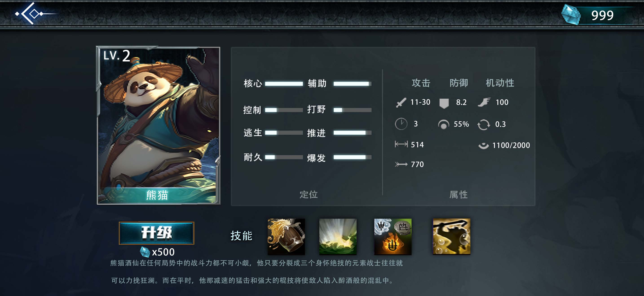Tap the blue crystal currency icon
The image size is (644, 296).
[x=571, y=15]
